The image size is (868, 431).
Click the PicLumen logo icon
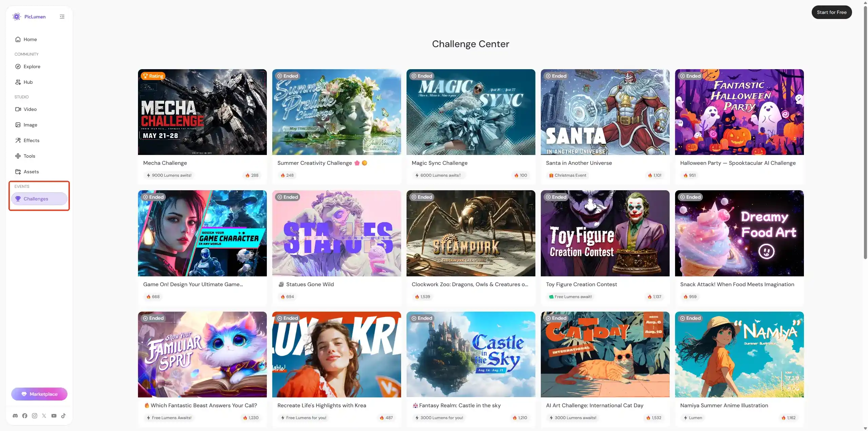(17, 17)
